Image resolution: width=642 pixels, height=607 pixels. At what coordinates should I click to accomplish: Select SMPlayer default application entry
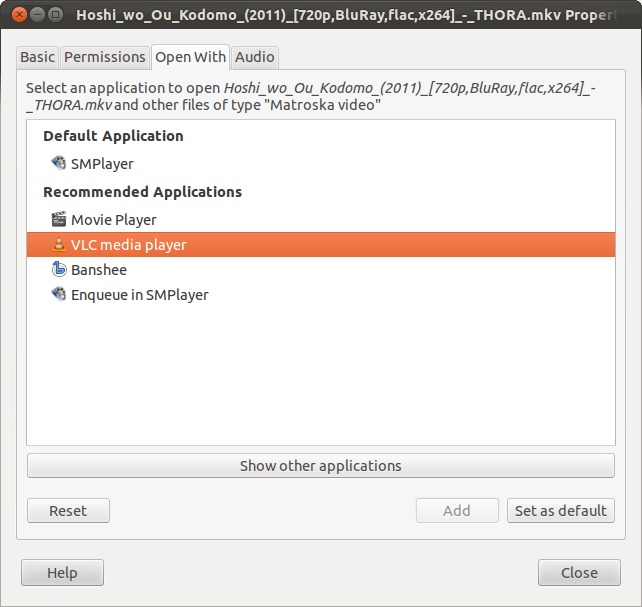321,163
